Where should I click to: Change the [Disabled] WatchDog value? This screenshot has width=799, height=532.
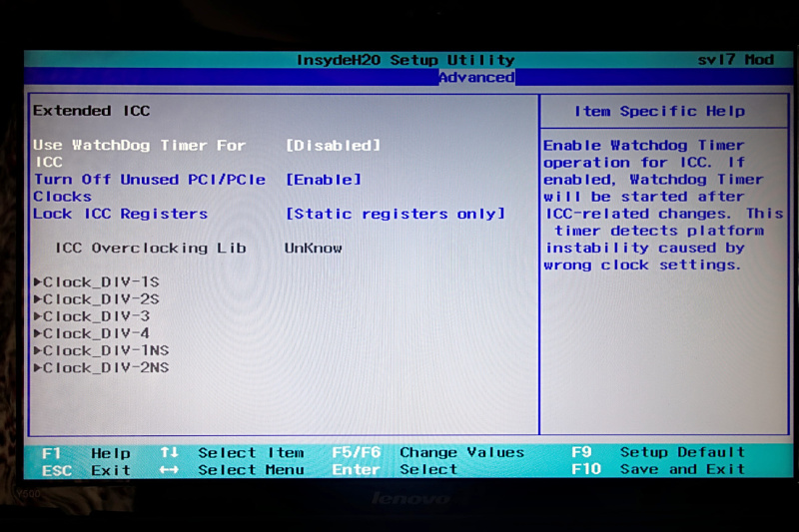click(333, 146)
